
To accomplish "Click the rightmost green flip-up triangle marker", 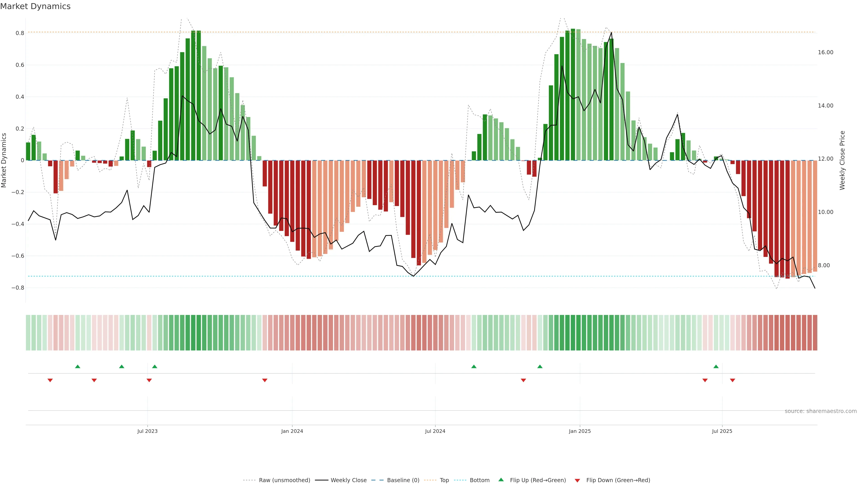I will tap(716, 366).
